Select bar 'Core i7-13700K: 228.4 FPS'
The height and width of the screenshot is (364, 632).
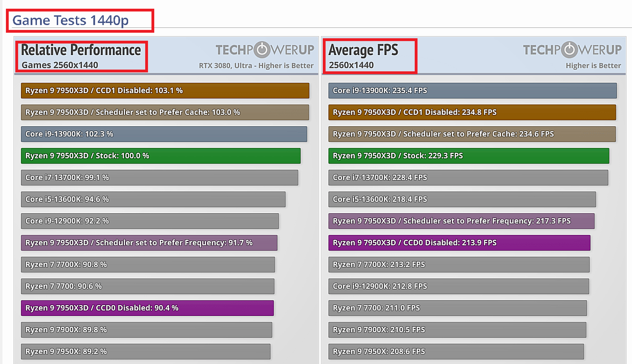(x=468, y=177)
